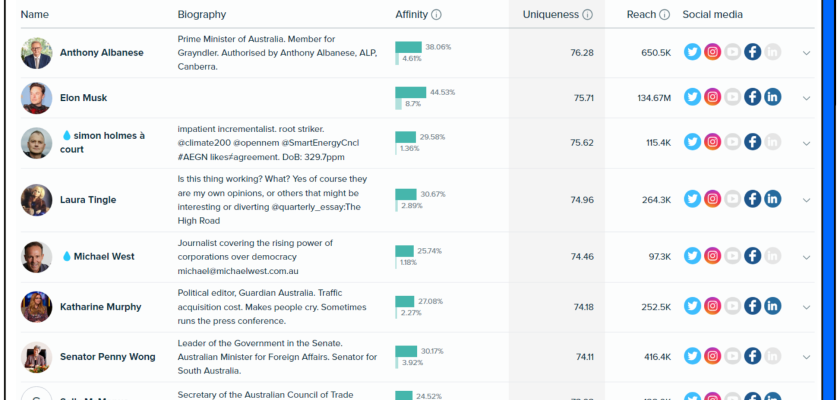Screen dimensions: 840x400
Task: Click the Reach column header
Action: click(x=643, y=15)
